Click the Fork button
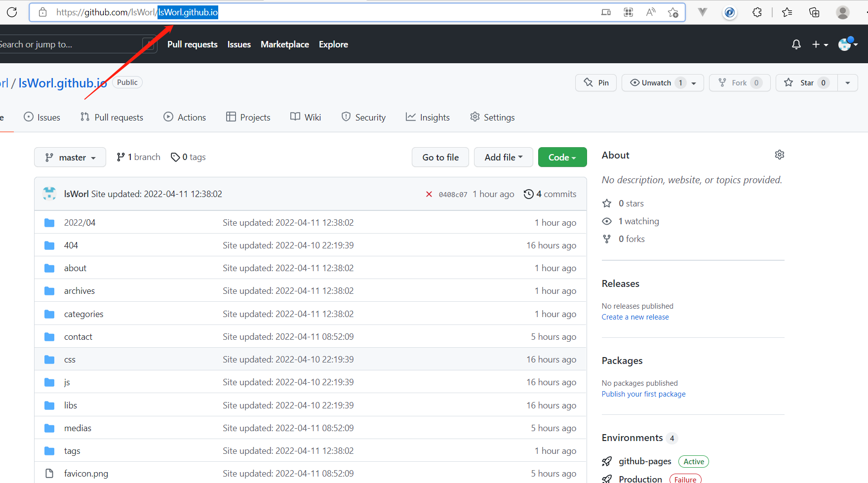The height and width of the screenshot is (483, 868). (x=740, y=83)
